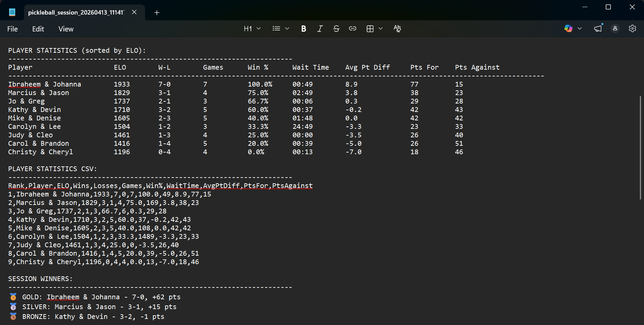The height and width of the screenshot is (325, 644).
Task: Open the View menu
Action: pyautogui.click(x=66, y=29)
